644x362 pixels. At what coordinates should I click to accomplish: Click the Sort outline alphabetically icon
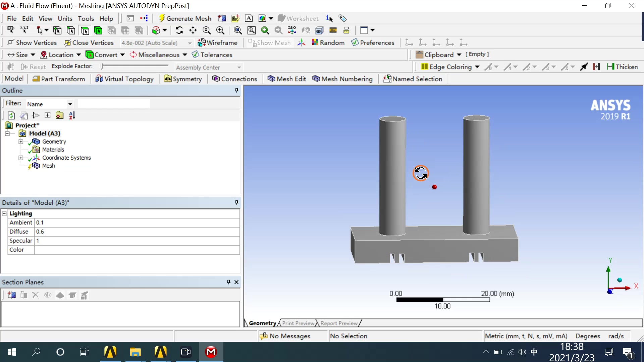click(72, 116)
